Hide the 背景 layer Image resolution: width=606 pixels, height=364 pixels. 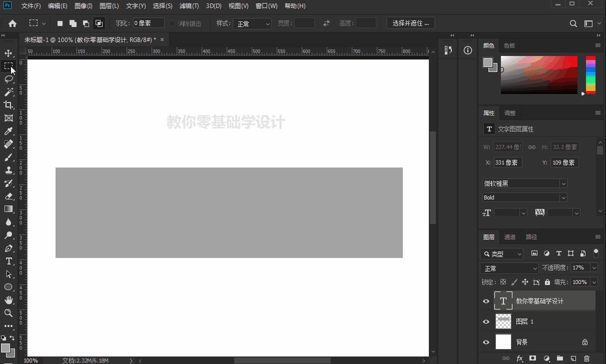tap(486, 342)
